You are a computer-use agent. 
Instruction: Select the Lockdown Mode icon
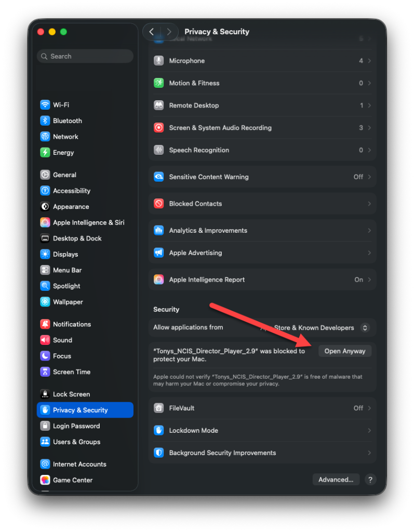[159, 430]
